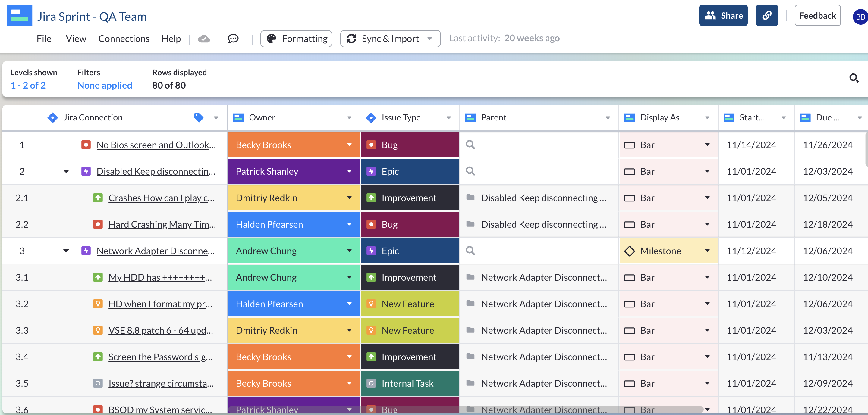Click the green Internal Task issue type cell
Image resolution: width=868 pixels, height=415 pixels.
pos(410,383)
